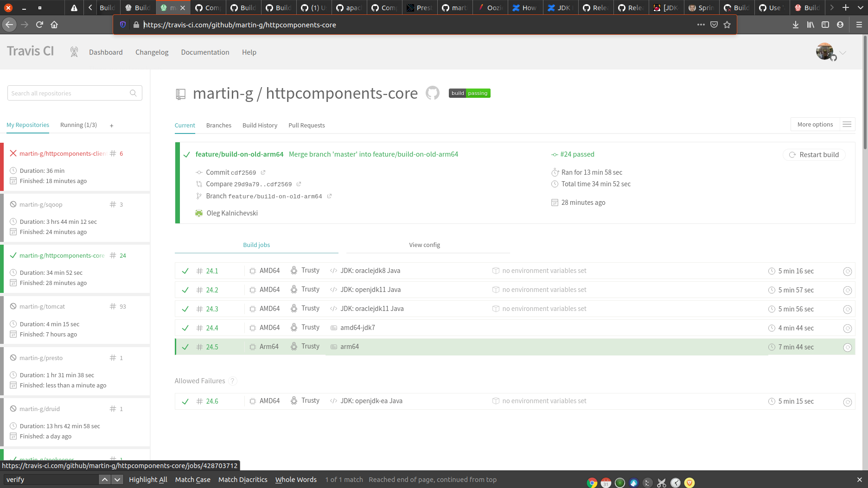Open the GitHub repository icon next to httpcomponents-core
The height and width of the screenshot is (488, 868).
click(432, 93)
